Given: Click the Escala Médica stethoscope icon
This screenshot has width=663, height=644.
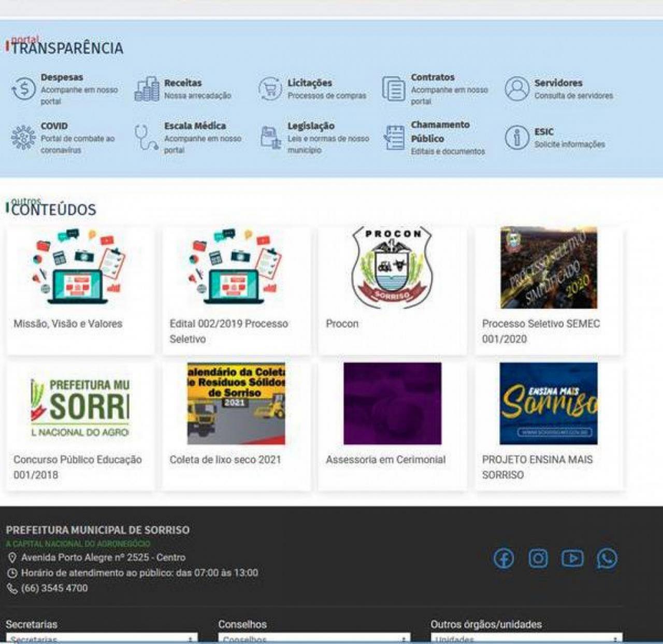Looking at the screenshot, I should pos(146,138).
